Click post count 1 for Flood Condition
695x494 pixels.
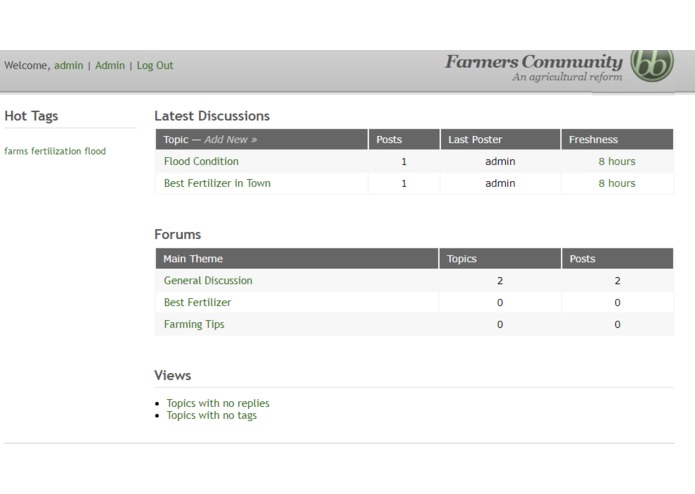click(404, 162)
